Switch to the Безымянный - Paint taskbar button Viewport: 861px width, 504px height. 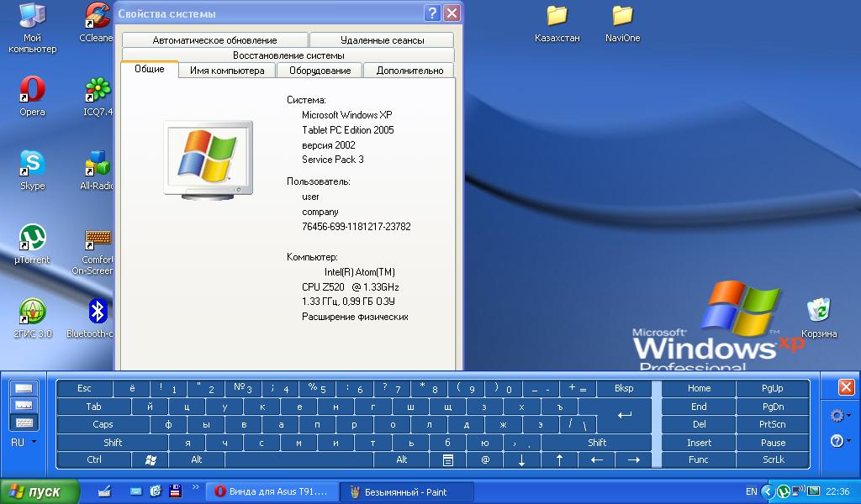click(x=406, y=491)
